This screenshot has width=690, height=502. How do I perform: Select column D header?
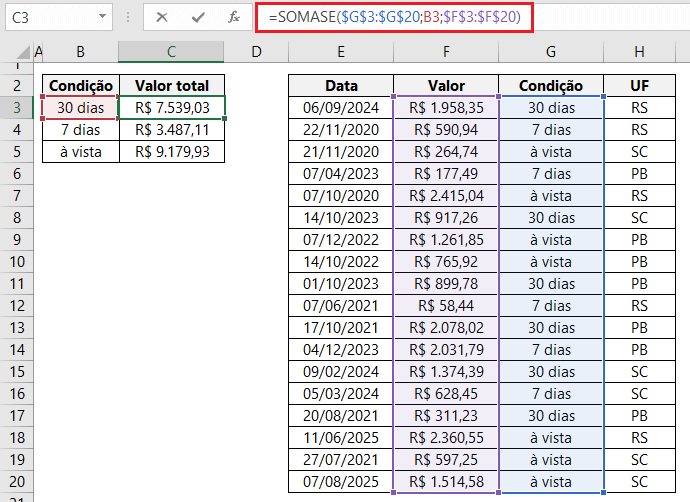point(256,52)
